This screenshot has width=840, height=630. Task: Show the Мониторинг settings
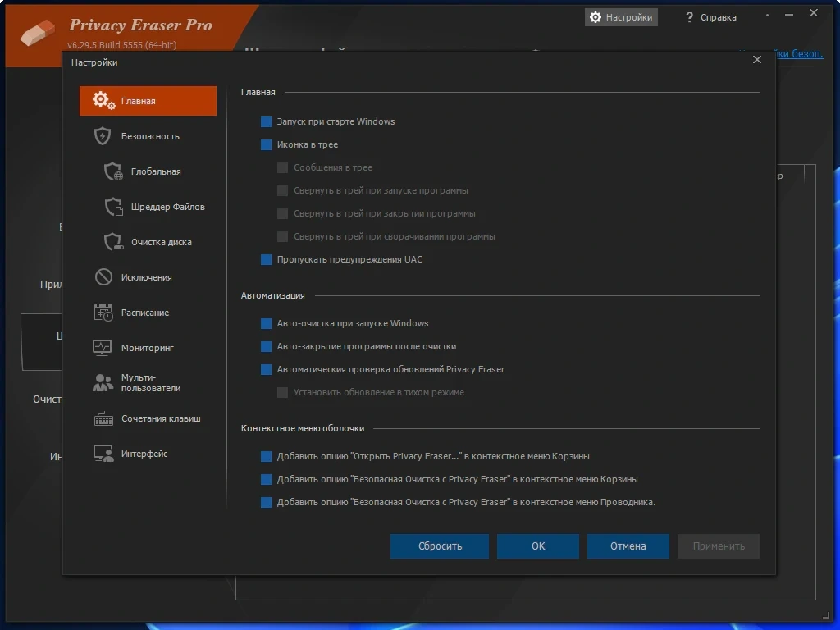tap(148, 348)
